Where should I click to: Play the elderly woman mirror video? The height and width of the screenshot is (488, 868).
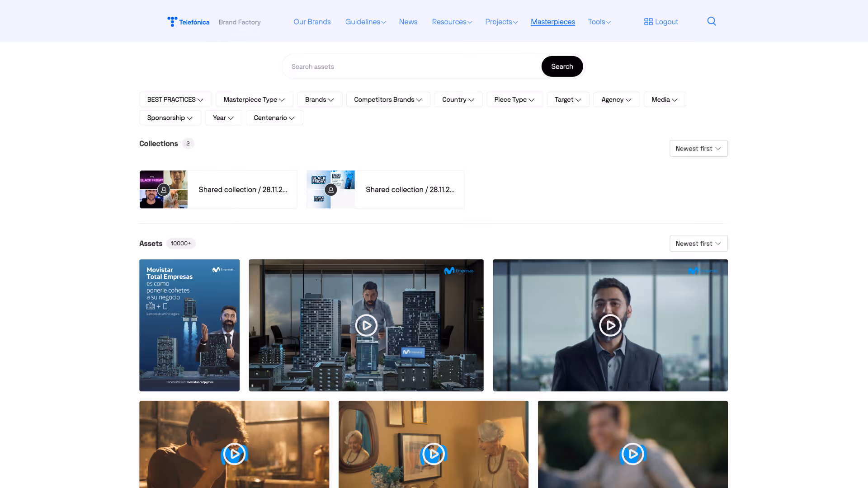434,454
